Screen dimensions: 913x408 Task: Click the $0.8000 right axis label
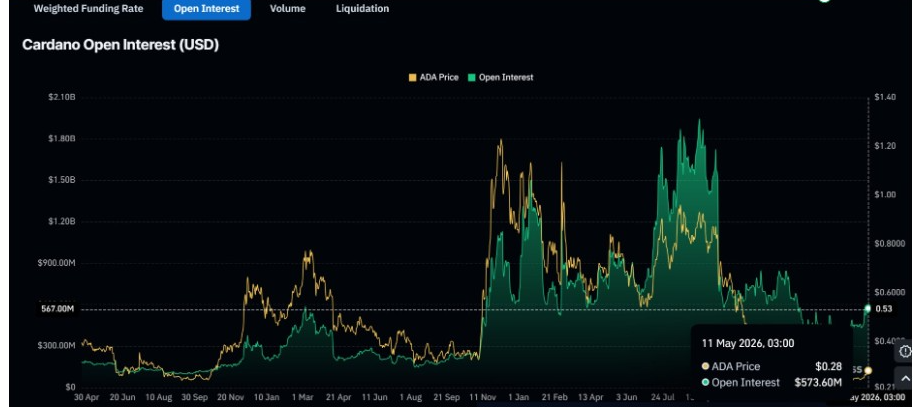[890, 243]
